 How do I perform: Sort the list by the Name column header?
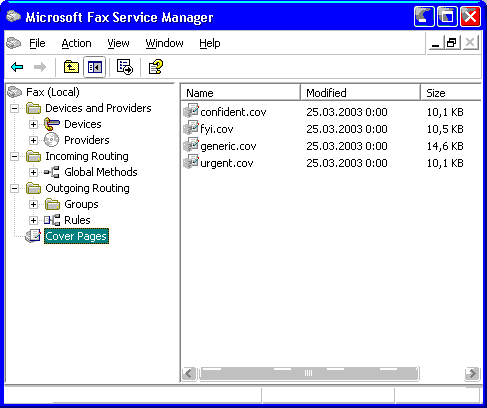[x=241, y=93]
